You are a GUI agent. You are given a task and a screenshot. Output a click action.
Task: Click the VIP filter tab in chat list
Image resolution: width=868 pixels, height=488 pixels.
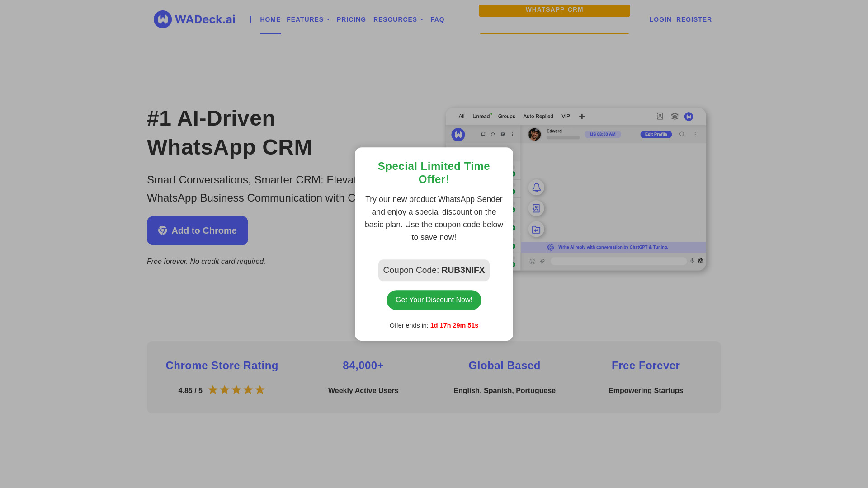click(x=565, y=116)
